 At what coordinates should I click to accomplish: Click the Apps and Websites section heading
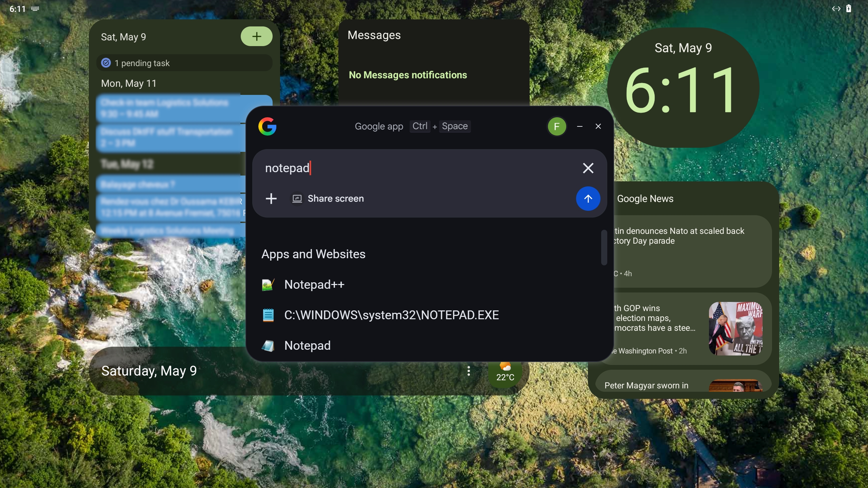point(313,254)
